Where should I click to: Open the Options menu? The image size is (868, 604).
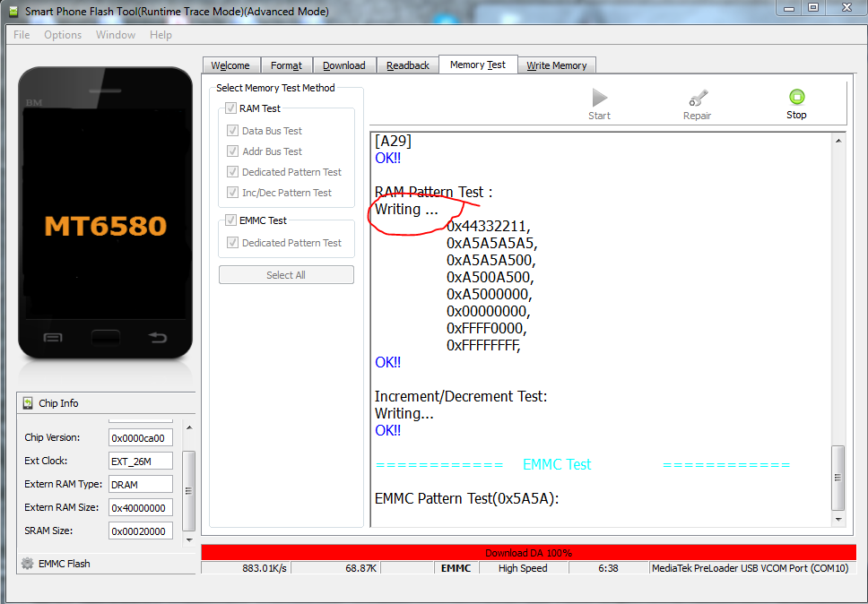pyautogui.click(x=63, y=35)
